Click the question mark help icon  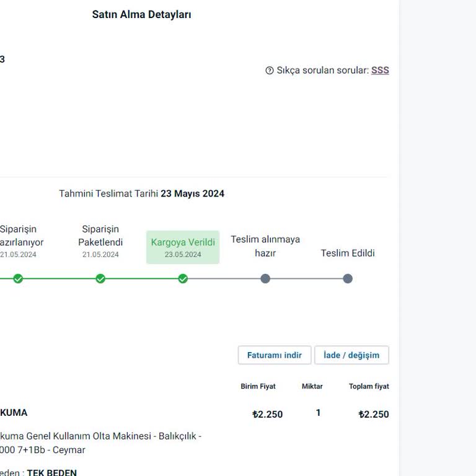tap(270, 71)
